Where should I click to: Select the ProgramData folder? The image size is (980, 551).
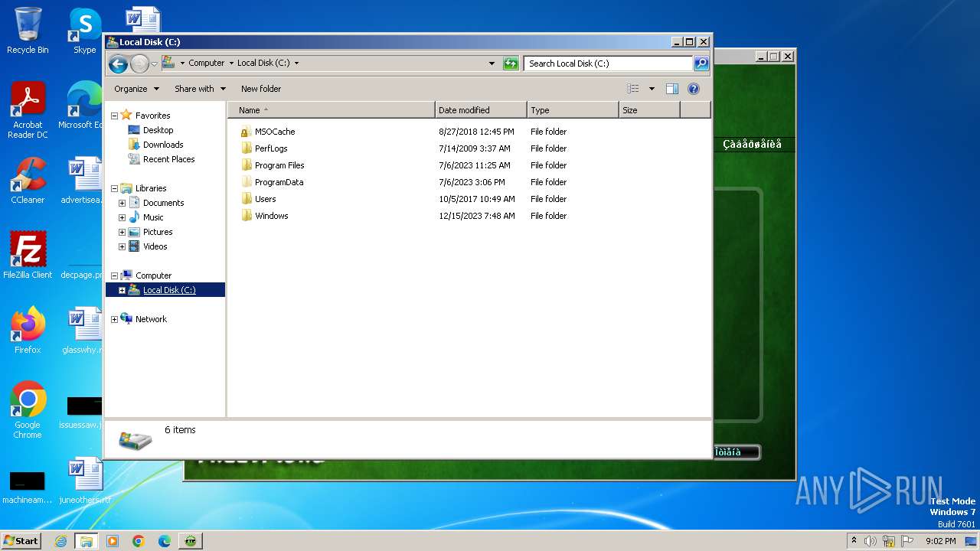(x=279, y=182)
